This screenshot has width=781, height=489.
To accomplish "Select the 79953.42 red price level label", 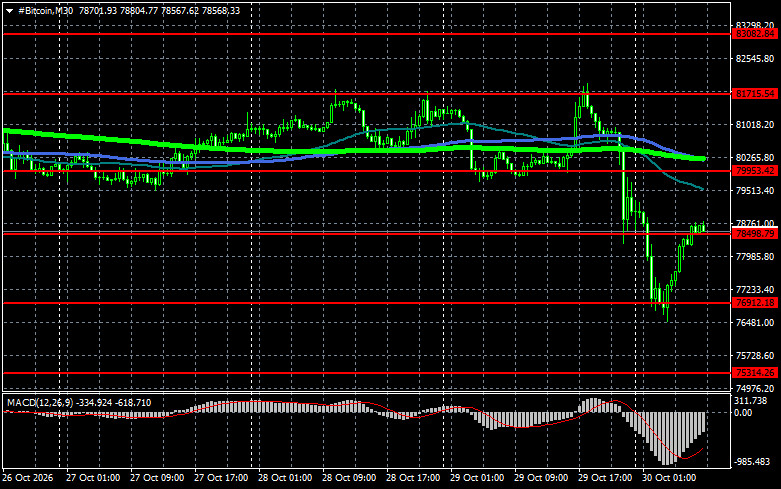I will tap(755, 171).
